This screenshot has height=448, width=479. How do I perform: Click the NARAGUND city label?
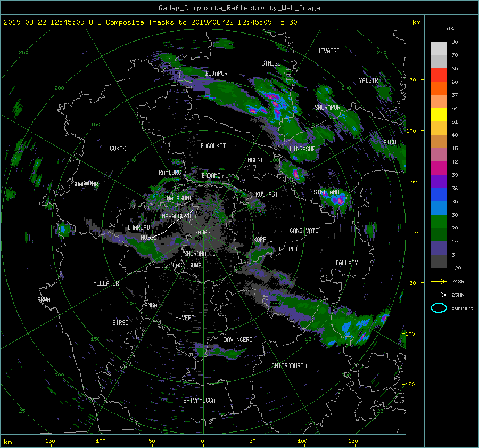pyautogui.click(x=180, y=198)
